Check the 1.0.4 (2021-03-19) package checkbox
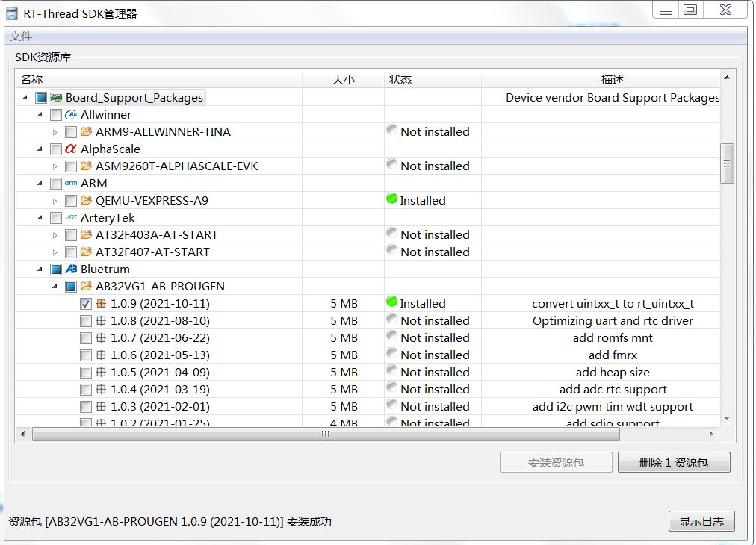 [x=86, y=390]
